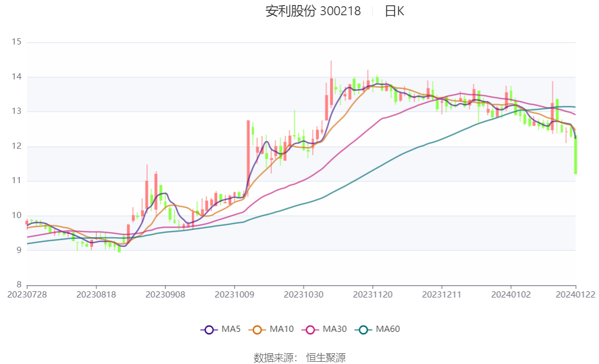Toggle the MA10 legend series
Screen dimensions: 599x364
[271, 329]
